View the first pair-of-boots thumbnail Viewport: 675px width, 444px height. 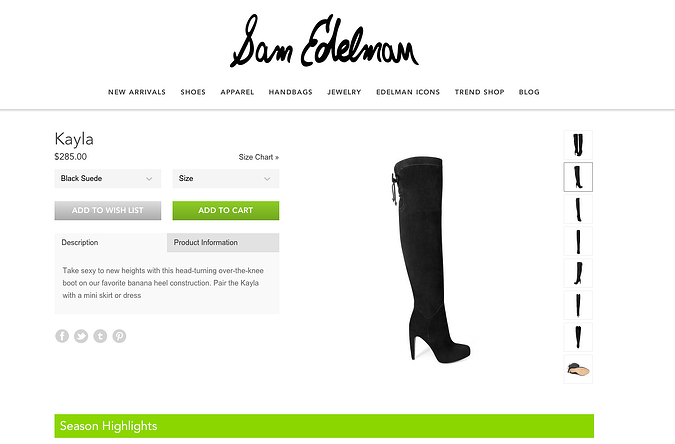pyautogui.click(x=578, y=145)
